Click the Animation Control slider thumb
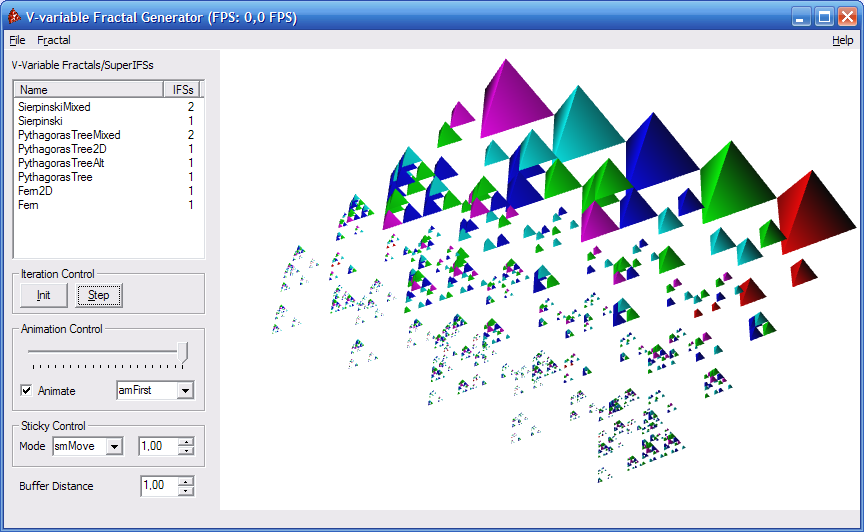 (182, 352)
